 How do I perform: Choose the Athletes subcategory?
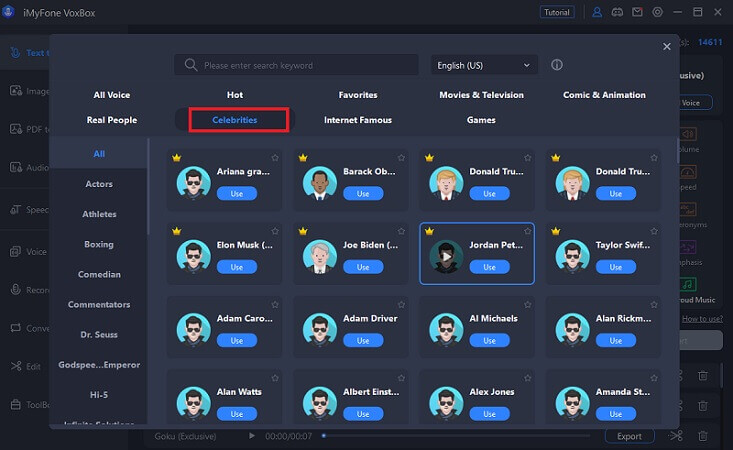99,214
